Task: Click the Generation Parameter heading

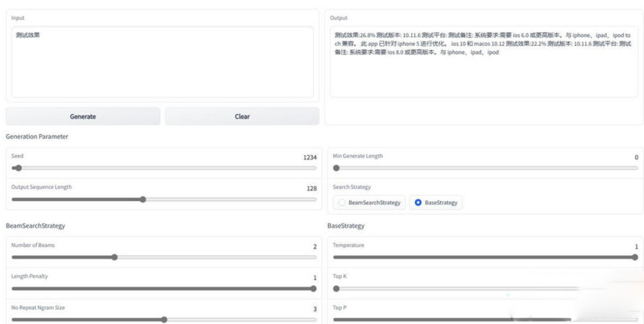Action: point(37,136)
